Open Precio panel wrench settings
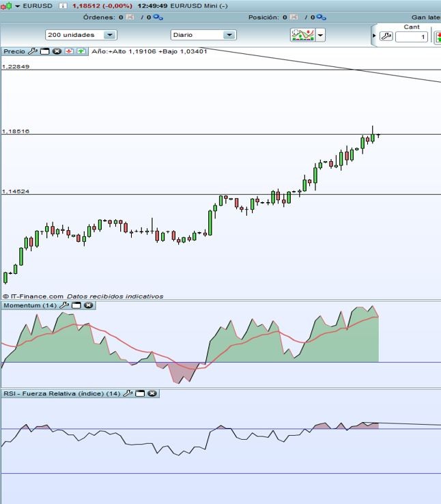Screen dimensions: 441x504 [x=33, y=51]
